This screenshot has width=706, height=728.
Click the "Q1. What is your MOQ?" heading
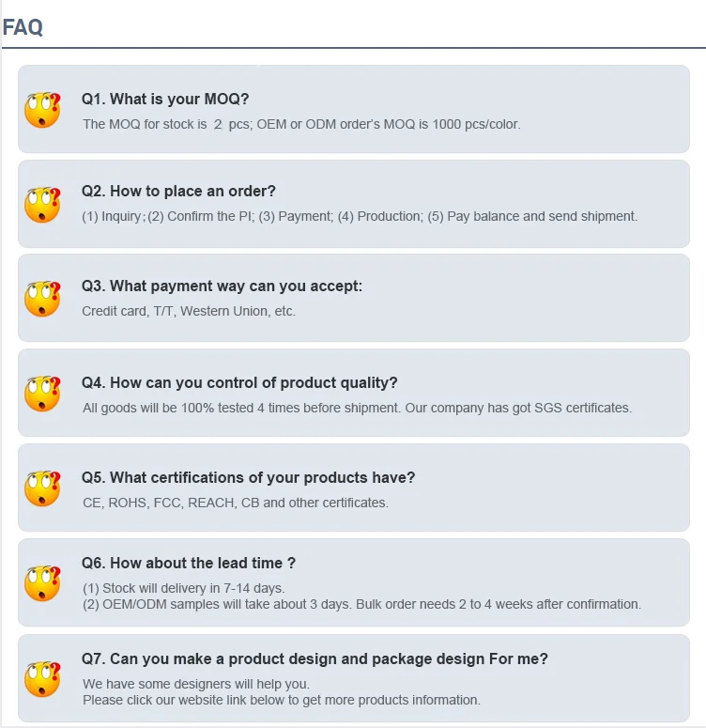165,99
